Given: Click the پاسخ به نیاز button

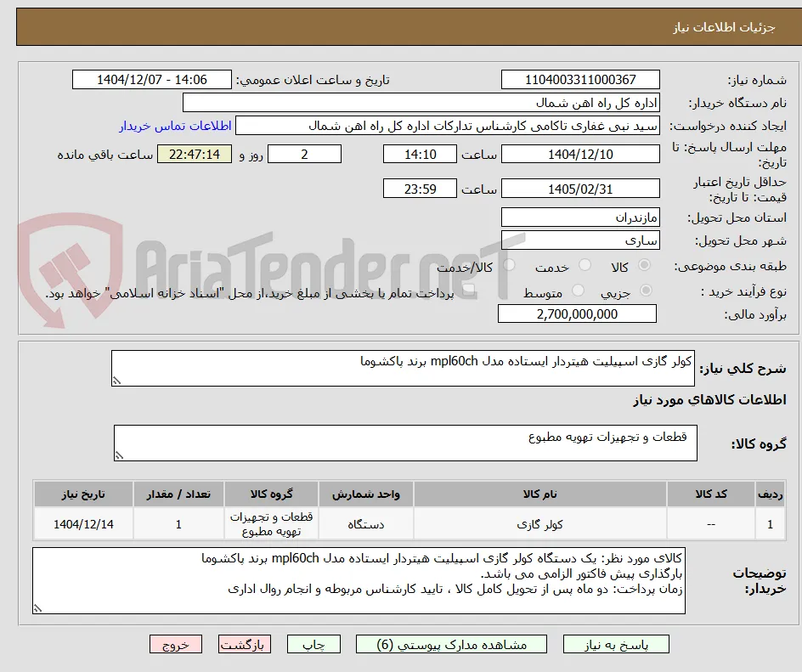Looking at the screenshot, I should pyautogui.click(x=616, y=644).
